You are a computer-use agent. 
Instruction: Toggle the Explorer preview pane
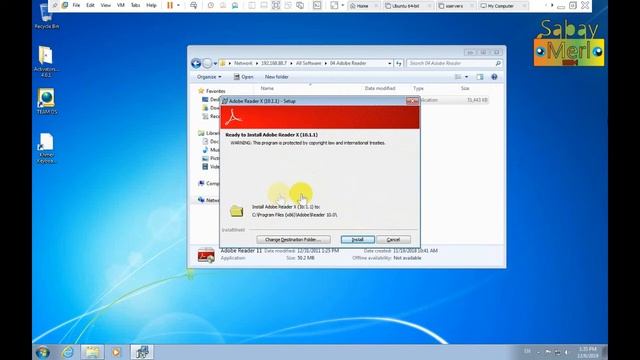[480, 77]
